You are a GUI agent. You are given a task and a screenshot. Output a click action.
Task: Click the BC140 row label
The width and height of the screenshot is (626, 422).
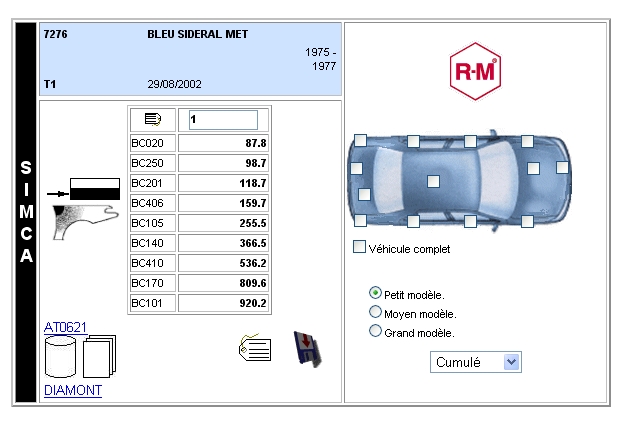153,243
